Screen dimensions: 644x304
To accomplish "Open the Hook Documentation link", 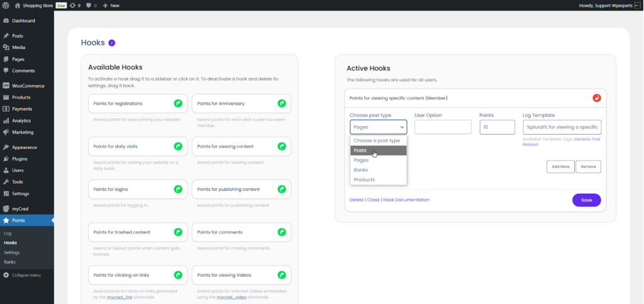I will coord(406,200).
